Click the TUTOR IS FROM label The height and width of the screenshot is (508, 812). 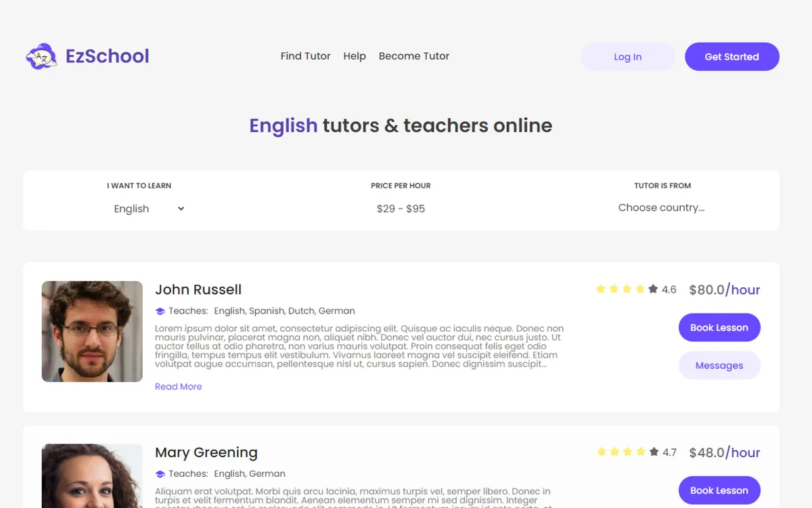pyautogui.click(x=662, y=186)
